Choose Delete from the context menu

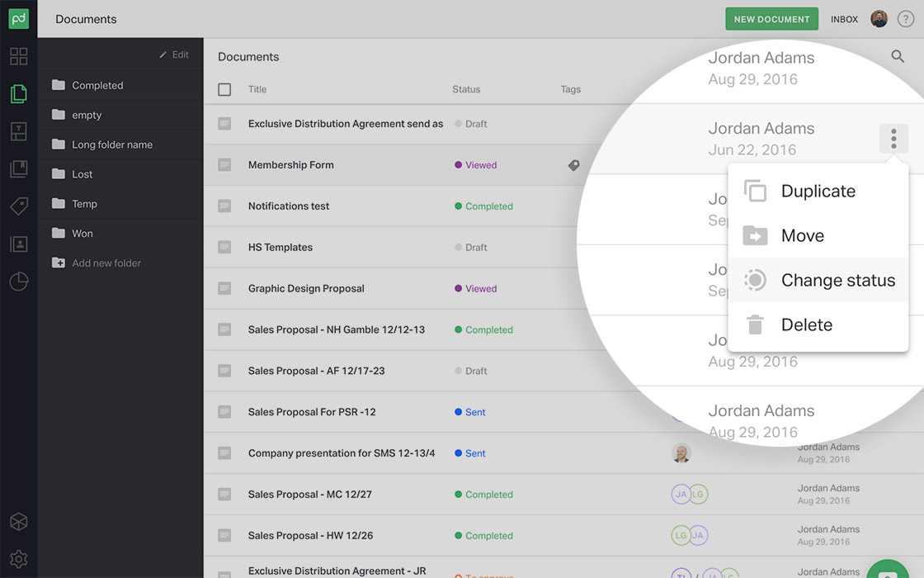(x=818, y=325)
